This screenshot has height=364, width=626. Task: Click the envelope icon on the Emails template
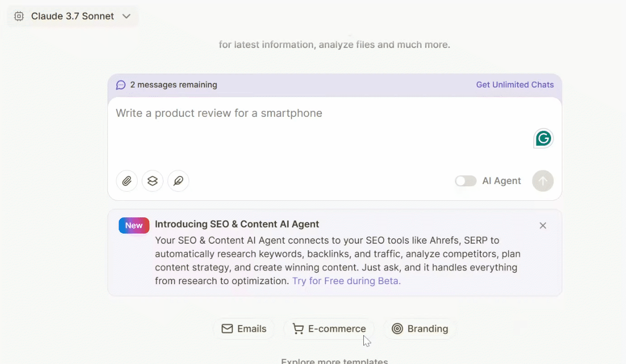(227, 329)
